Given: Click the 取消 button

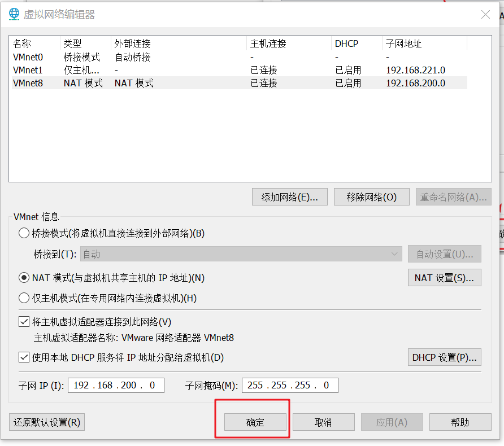Looking at the screenshot, I should pyautogui.click(x=324, y=422).
